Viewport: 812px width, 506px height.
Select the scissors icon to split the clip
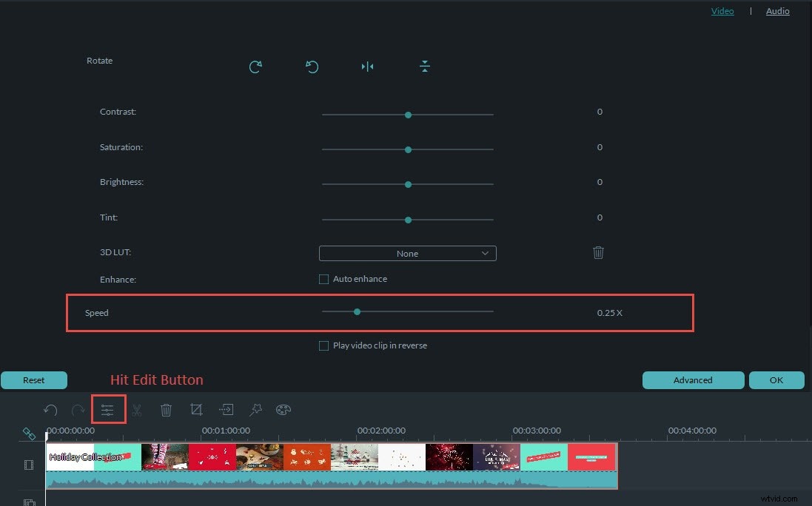point(138,409)
